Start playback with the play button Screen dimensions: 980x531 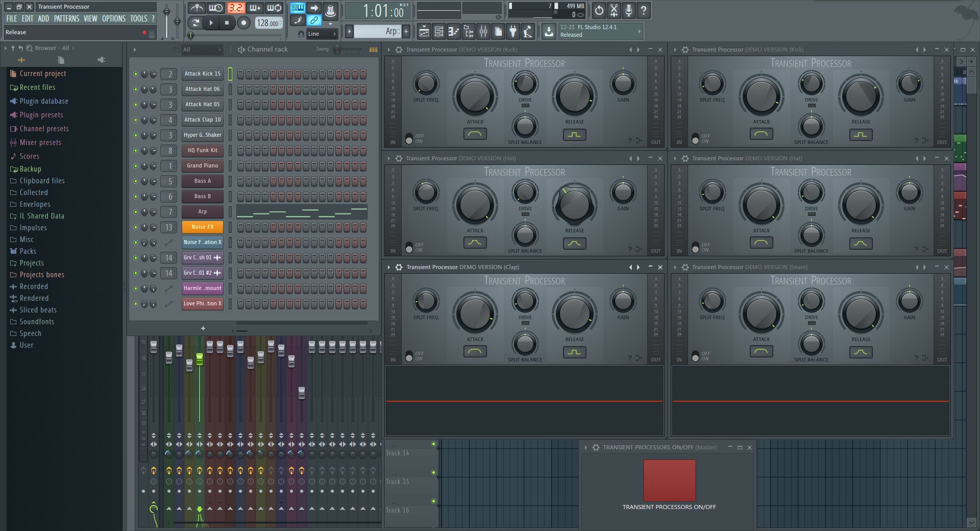211,22
